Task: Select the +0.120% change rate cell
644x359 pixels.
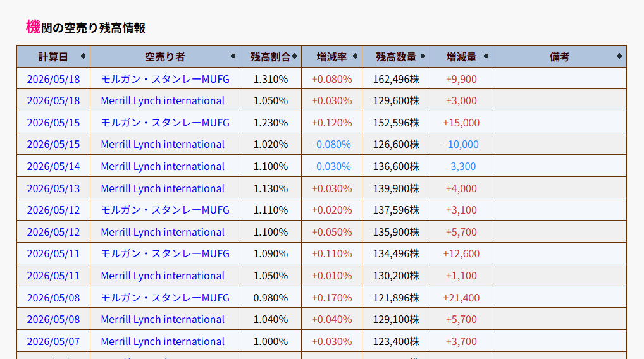Action: click(x=332, y=123)
